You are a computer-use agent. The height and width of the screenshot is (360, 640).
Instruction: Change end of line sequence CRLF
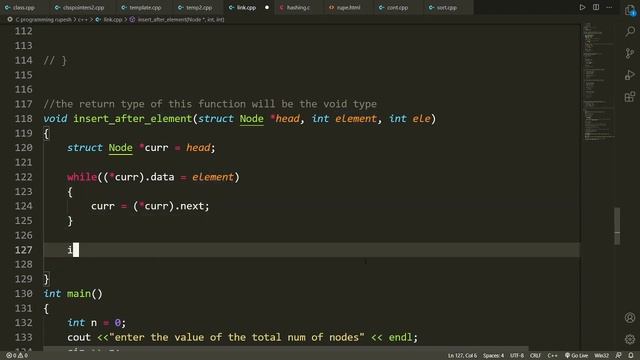(x=535, y=356)
